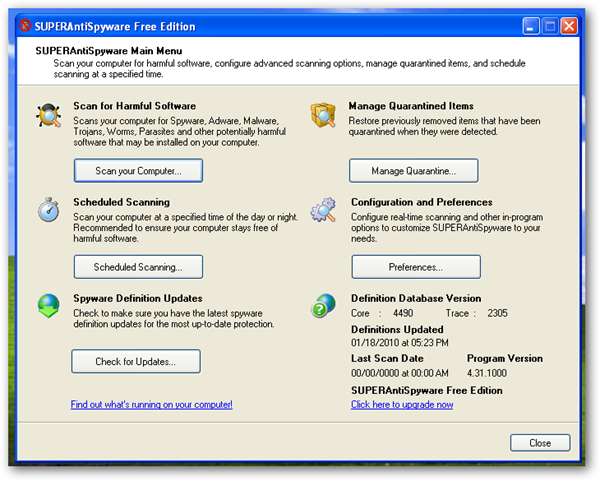
Task: Follow 'Find out what's running on your computer!' link
Action: point(152,404)
